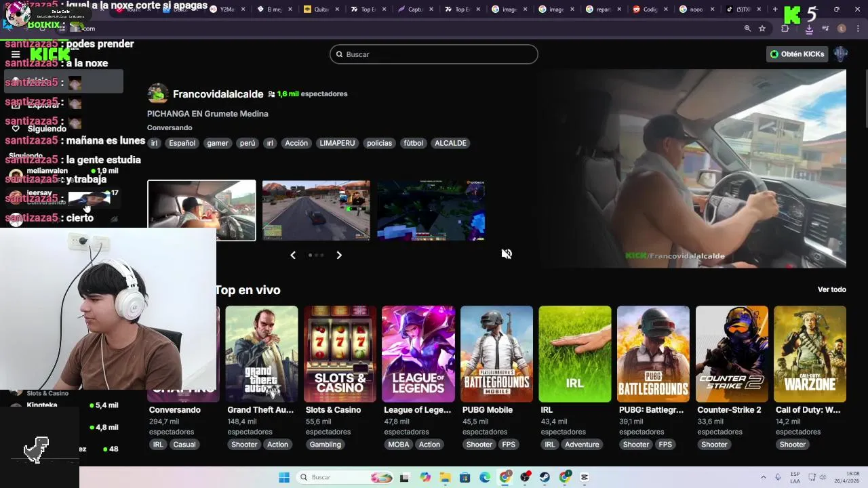Open the browser extensions puzzle icon
Screen dimensions: 868x488
point(785,28)
